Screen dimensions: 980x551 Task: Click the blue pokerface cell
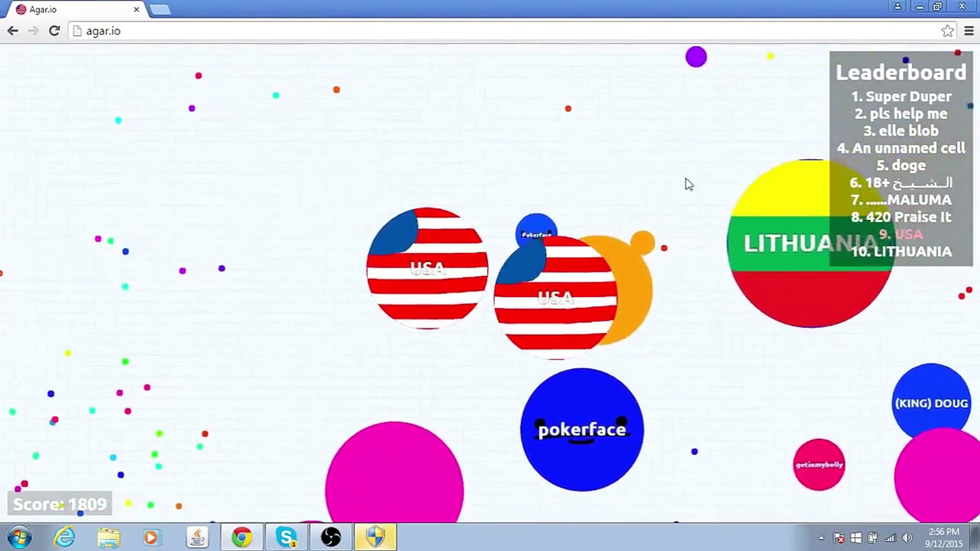(582, 430)
